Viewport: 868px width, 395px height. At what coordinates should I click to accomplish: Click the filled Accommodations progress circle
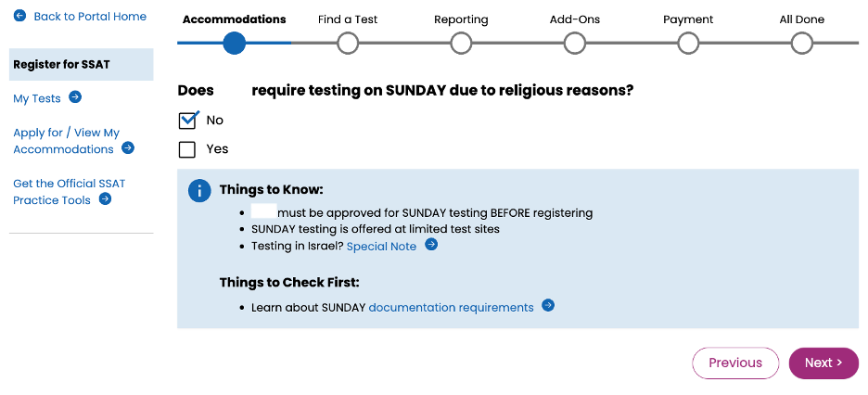pos(235,44)
